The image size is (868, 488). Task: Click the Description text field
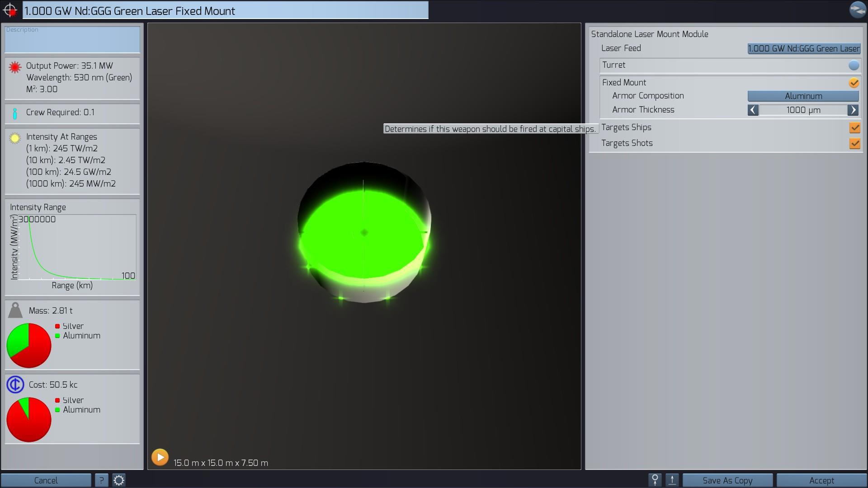pos(72,40)
